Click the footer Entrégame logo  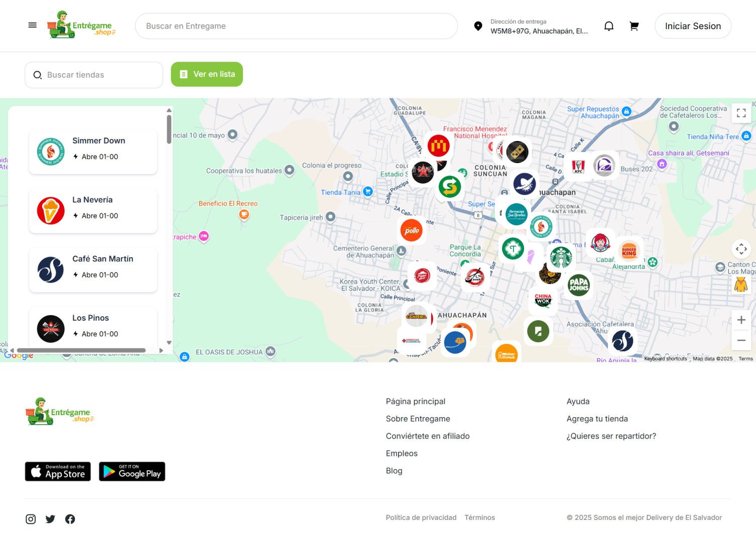(60, 412)
